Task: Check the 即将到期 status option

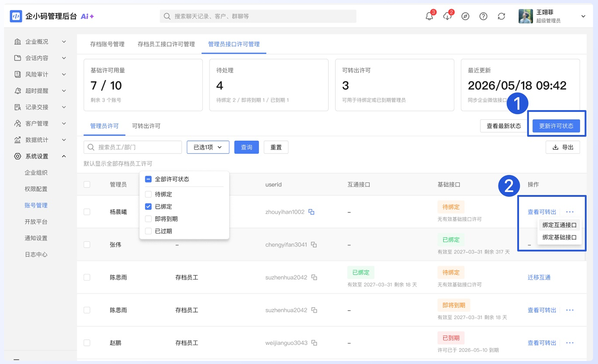Action: tap(148, 219)
